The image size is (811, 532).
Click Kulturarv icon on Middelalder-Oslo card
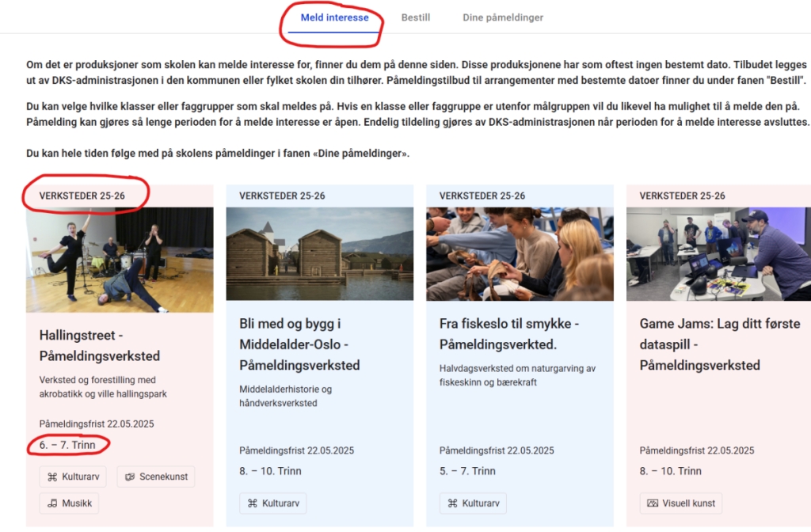(253, 503)
